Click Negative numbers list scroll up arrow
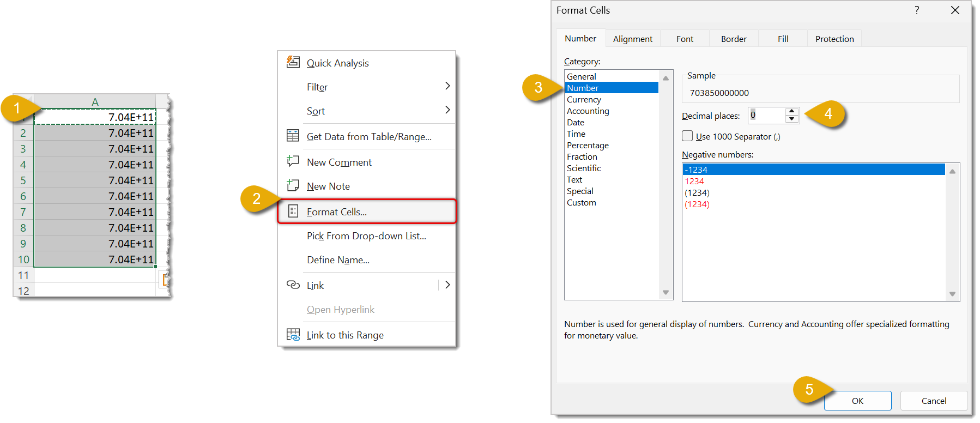The image size is (980, 423). coord(953,171)
